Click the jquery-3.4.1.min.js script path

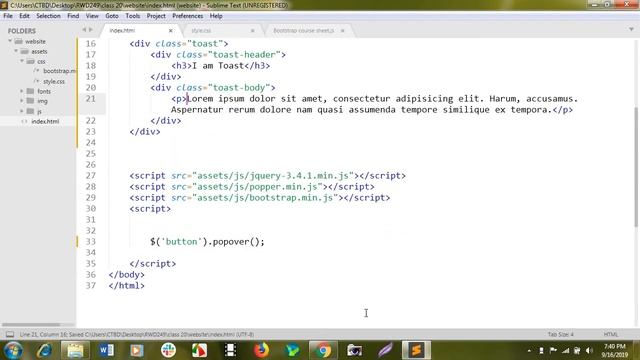coord(273,176)
